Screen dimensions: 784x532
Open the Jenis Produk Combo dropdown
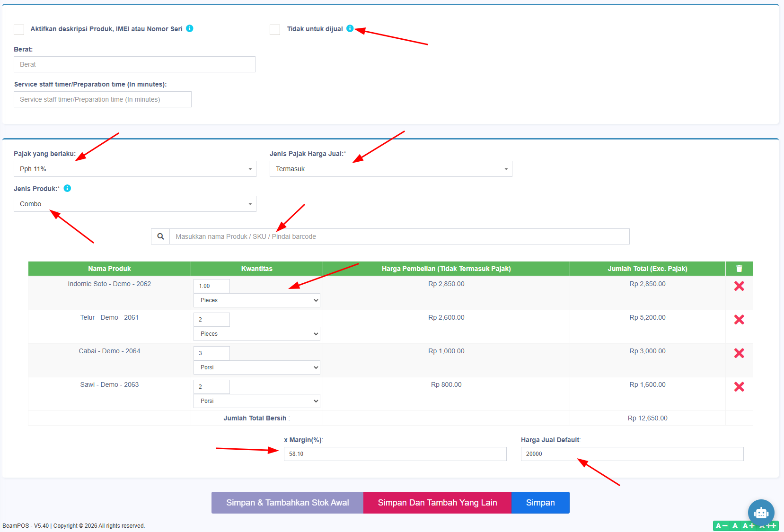click(x=135, y=204)
